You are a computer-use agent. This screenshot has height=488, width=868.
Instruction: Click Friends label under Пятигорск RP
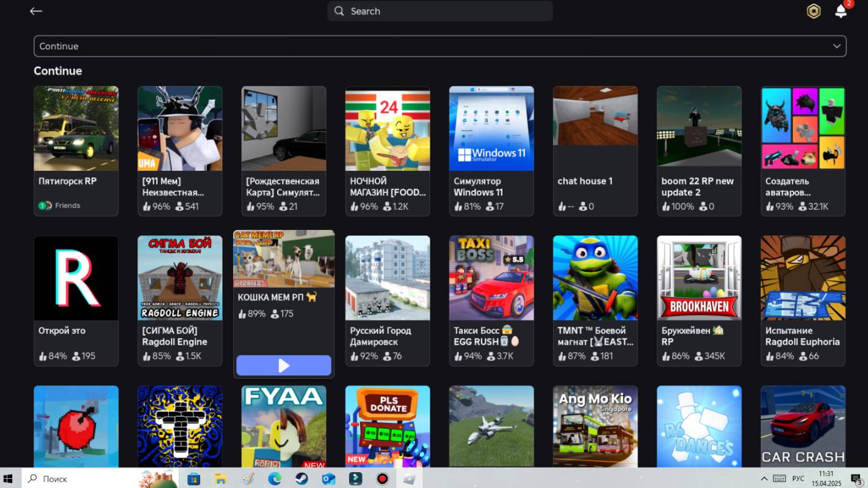(x=67, y=206)
